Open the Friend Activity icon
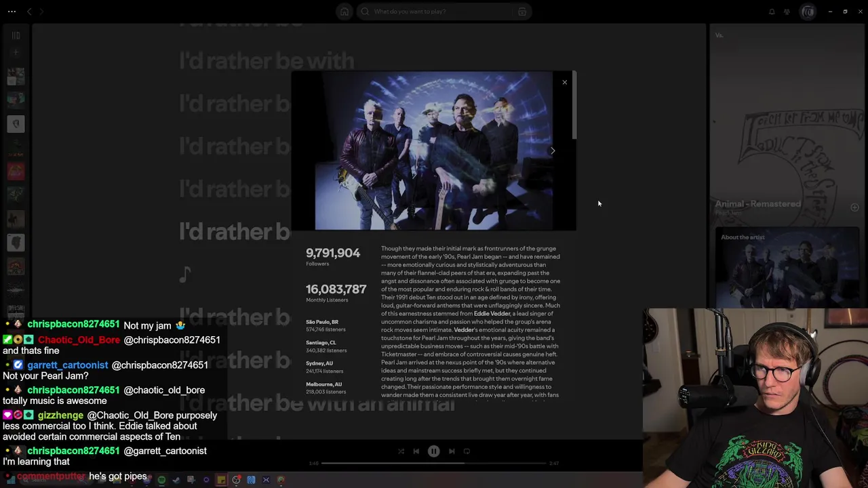Image resolution: width=868 pixels, height=488 pixels. [x=787, y=12]
